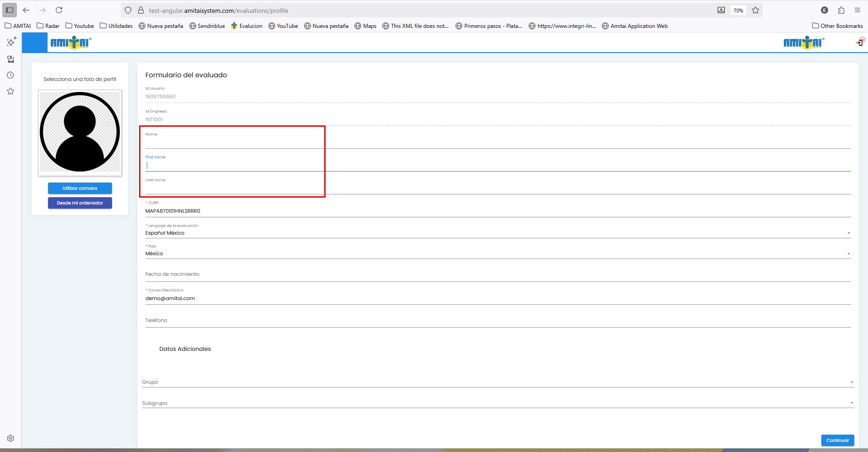Screen dimensions: 868x452
Task: Open the browser extensions icon
Action: point(841,10)
